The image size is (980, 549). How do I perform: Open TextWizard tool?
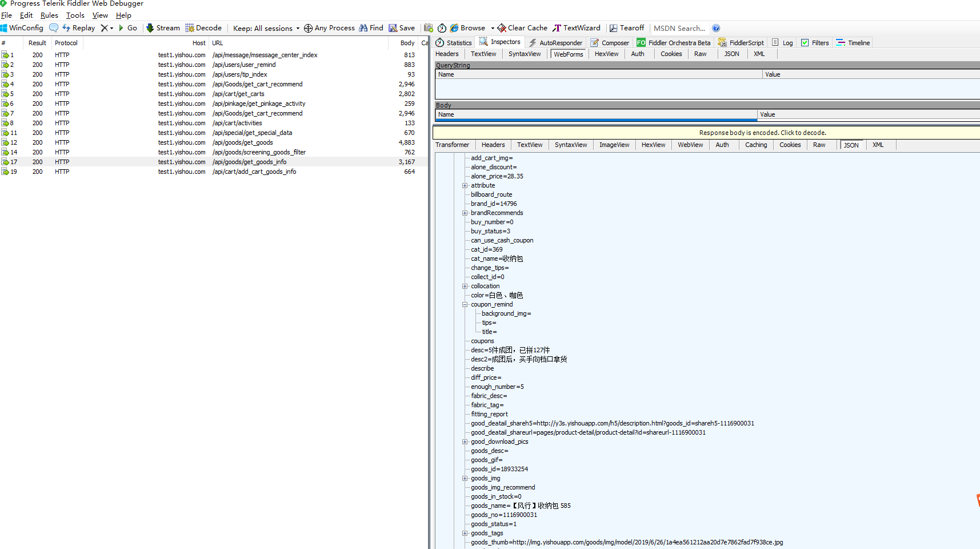pyautogui.click(x=577, y=28)
